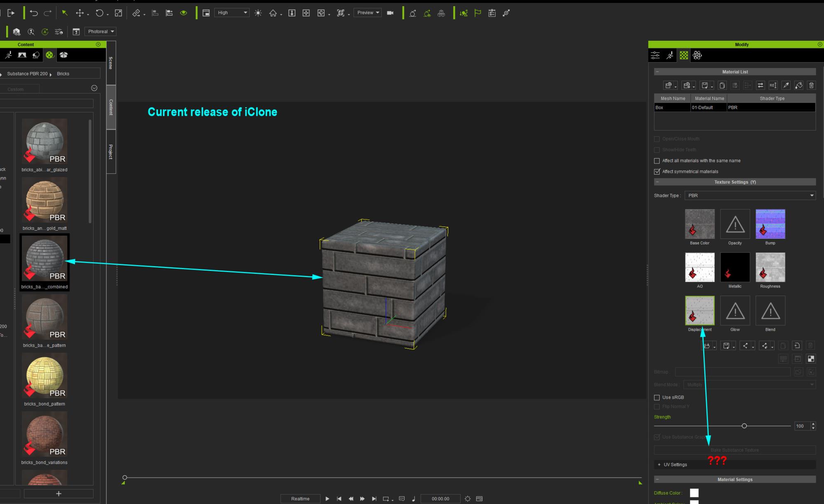
Task: Click the trash icon in Material List
Action: [x=811, y=85]
